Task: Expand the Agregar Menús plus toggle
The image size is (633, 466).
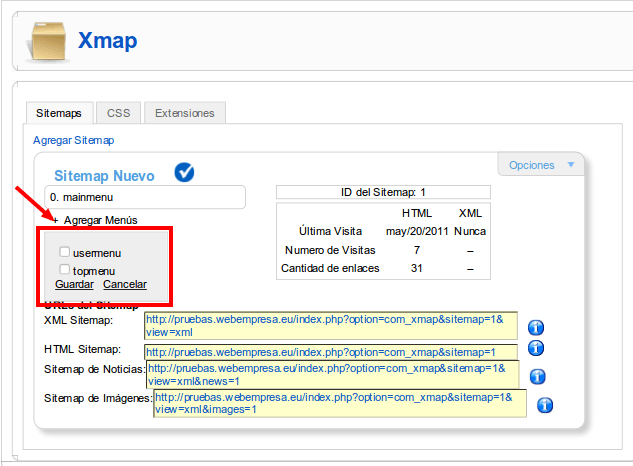Action: (55, 220)
